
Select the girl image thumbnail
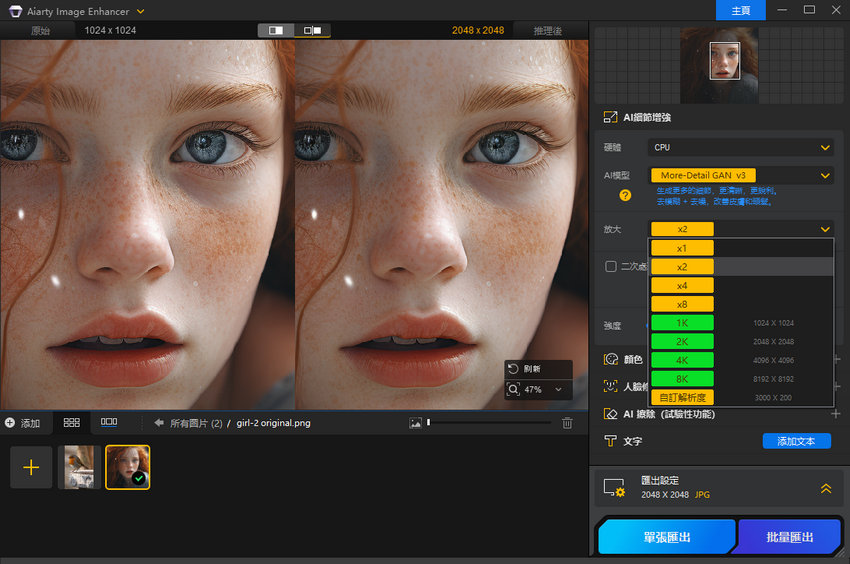tap(127, 467)
